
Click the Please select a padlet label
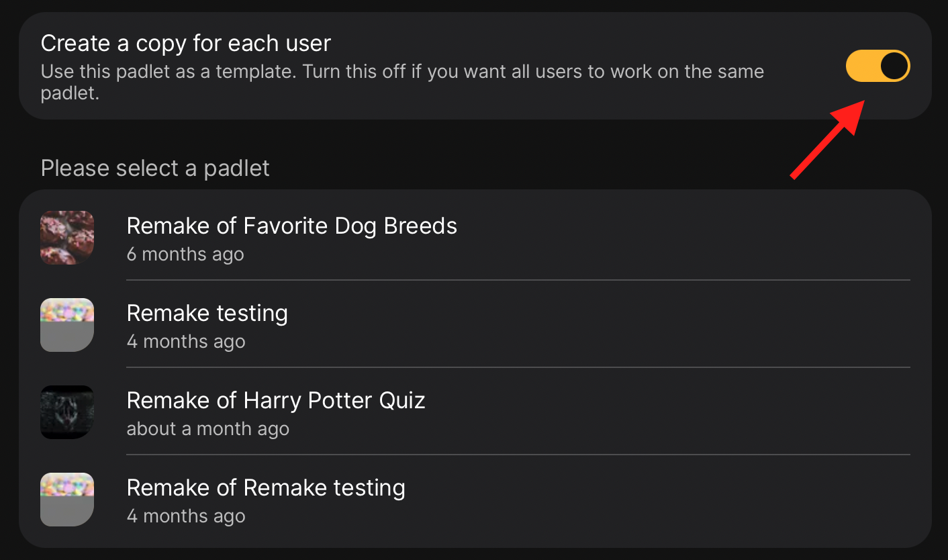click(x=155, y=168)
